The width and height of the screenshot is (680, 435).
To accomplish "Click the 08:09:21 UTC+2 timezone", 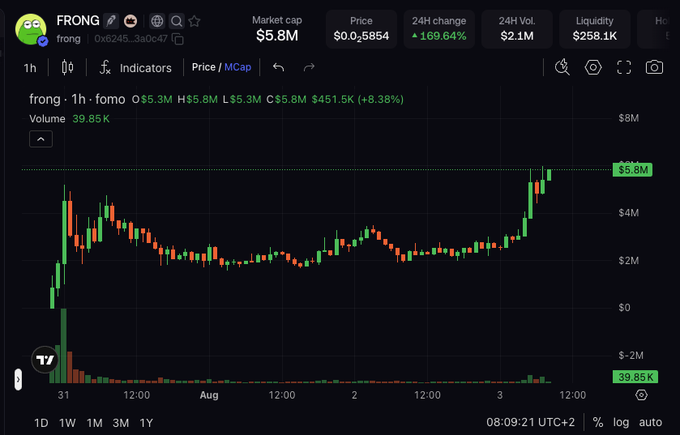I will coord(530,422).
